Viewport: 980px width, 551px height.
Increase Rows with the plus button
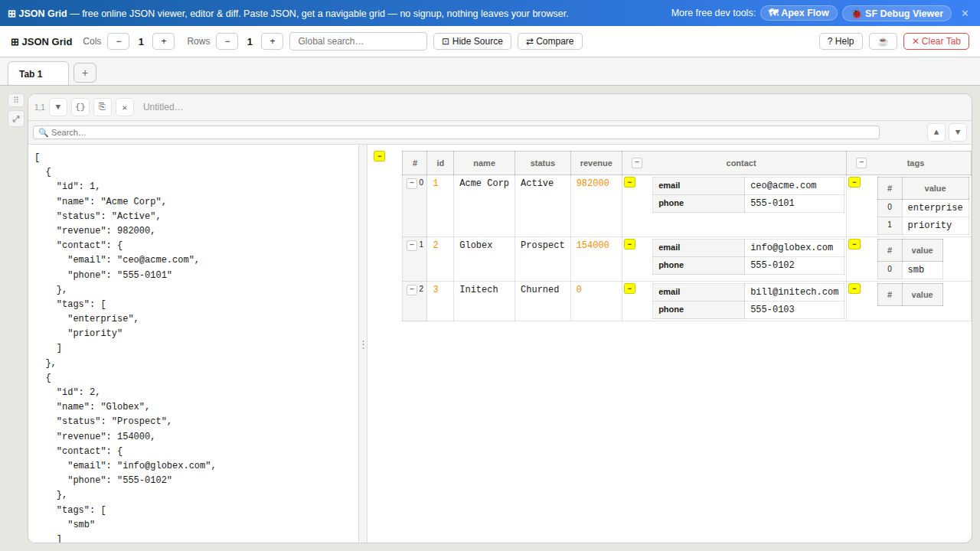[272, 41]
